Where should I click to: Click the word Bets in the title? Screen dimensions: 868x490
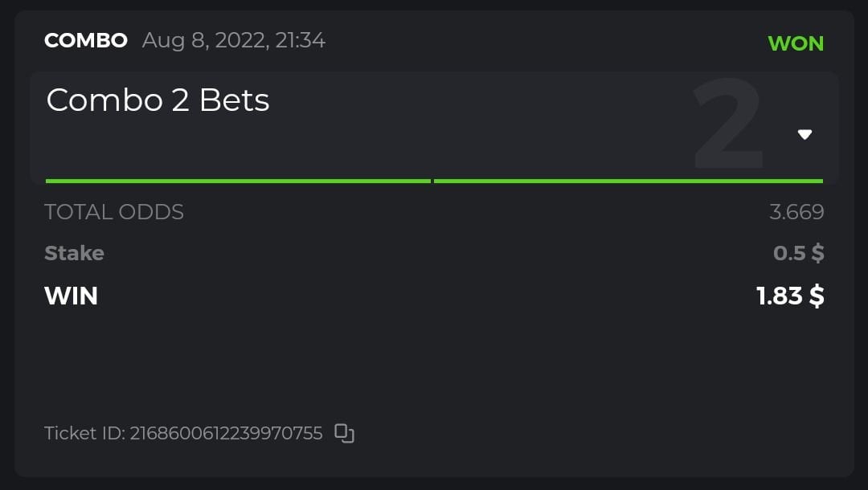tap(234, 100)
